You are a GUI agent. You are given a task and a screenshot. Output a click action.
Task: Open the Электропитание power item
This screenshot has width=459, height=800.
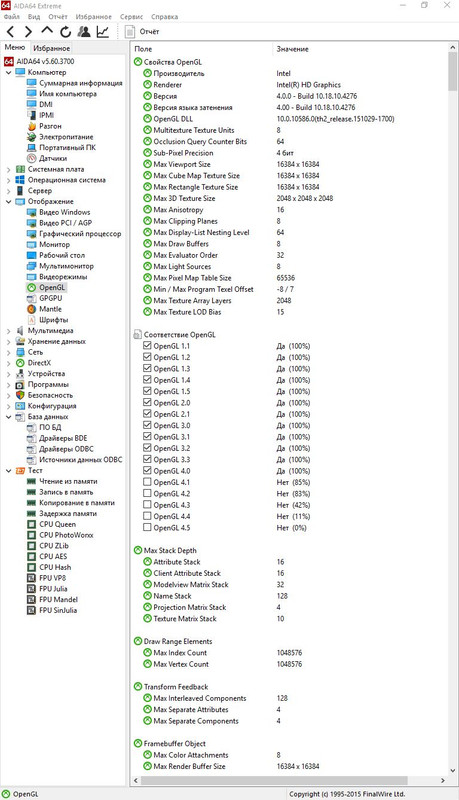pos(66,137)
